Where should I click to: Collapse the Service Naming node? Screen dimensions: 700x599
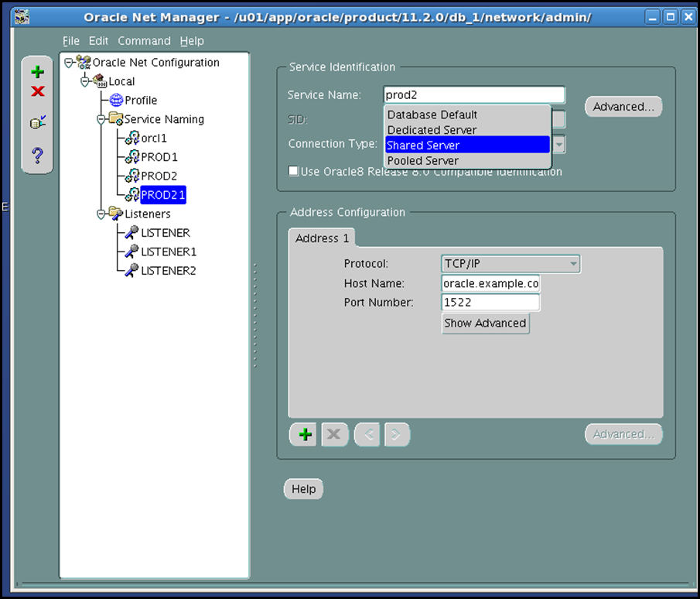click(x=101, y=119)
